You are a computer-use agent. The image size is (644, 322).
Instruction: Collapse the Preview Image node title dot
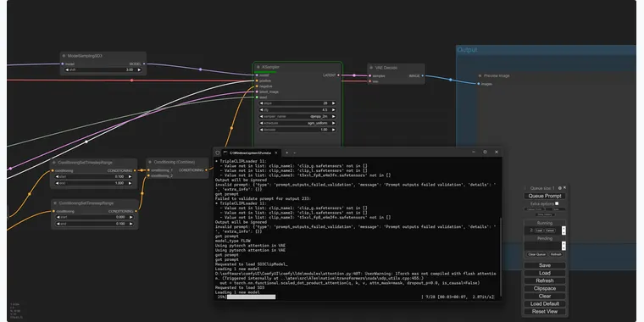click(x=480, y=75)
